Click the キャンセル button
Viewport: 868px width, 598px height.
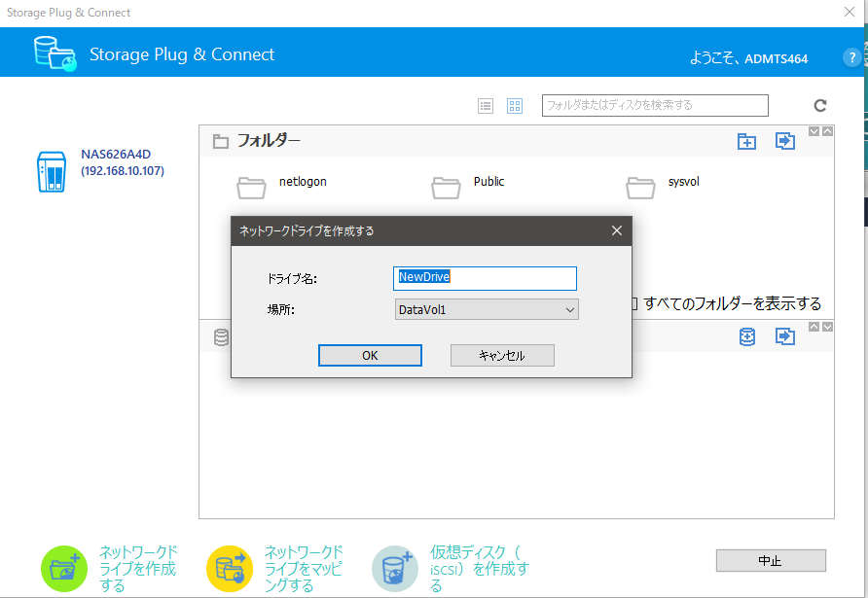[502, 356]
